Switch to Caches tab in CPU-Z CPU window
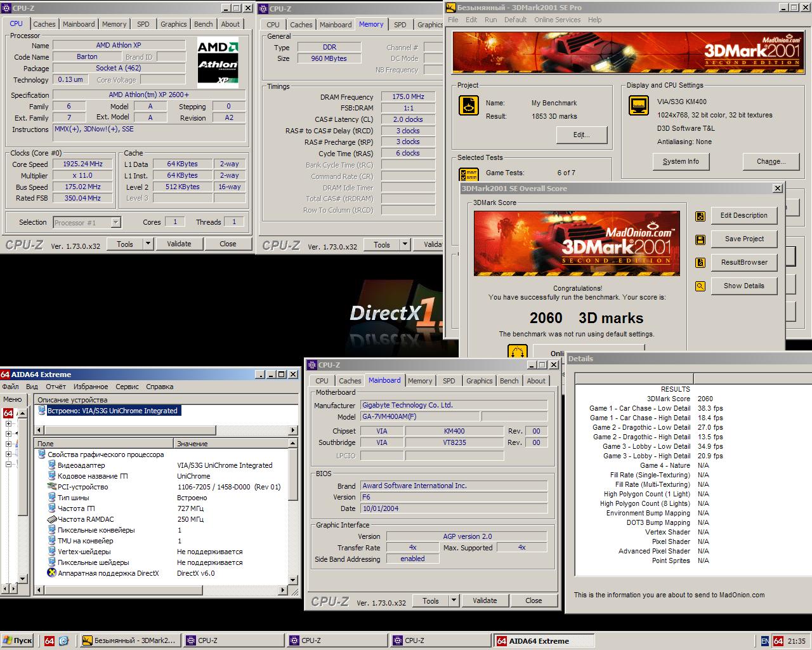Image resolution: width=812 pixels, height=650 pixels. click(x=44, y=24)
